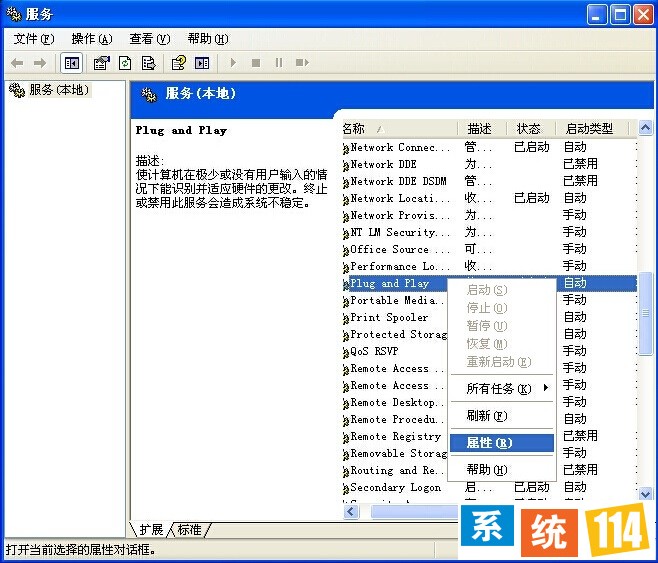Click the Start Service play icon
Screen dimensions: 658x563
tap(233, 63)
